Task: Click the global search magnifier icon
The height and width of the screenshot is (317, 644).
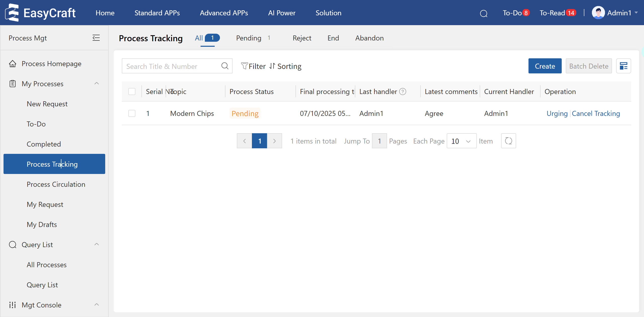Action: click(483, 13)
